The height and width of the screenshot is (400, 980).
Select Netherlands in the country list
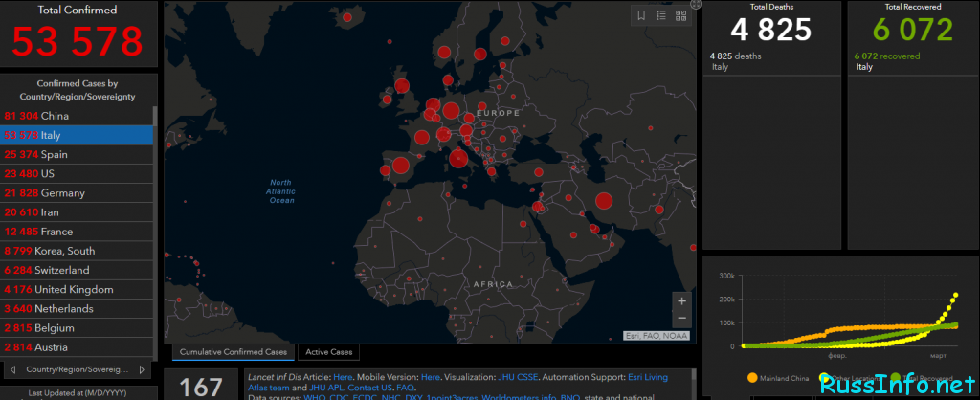(x=77, y=309)
